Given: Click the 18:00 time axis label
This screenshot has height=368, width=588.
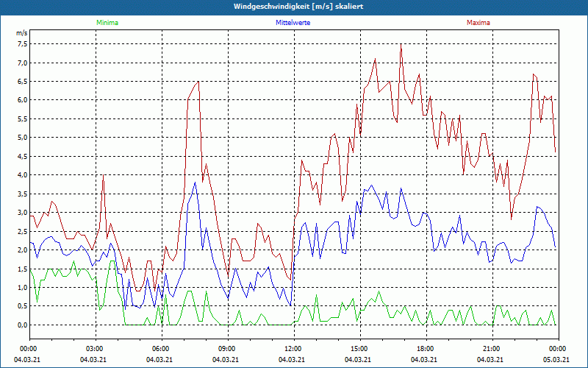Looking at the screenshot, I should 426,349.
